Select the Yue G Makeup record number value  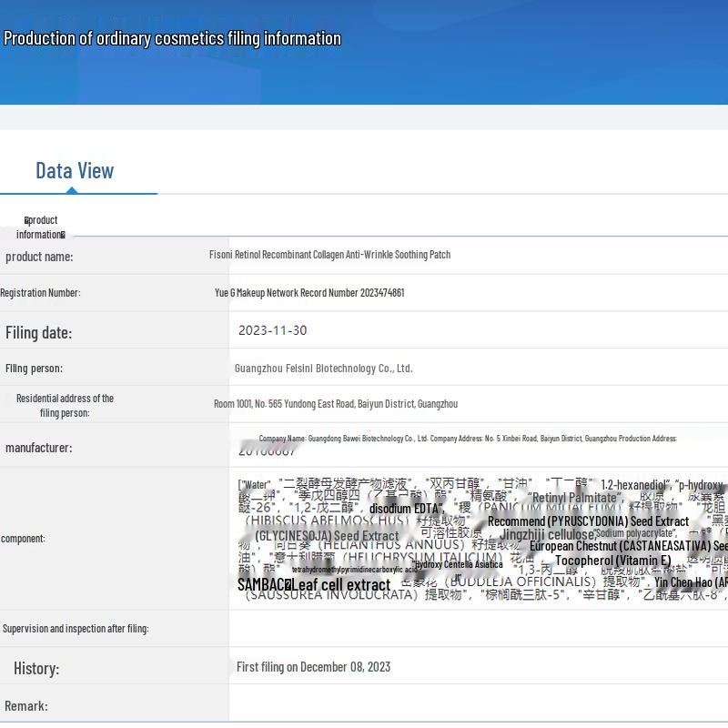(309, 293)
